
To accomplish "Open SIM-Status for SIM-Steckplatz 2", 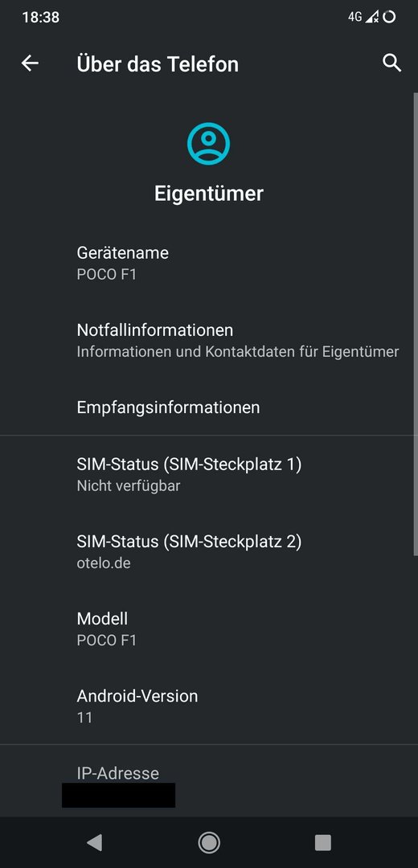I will 209,552.
